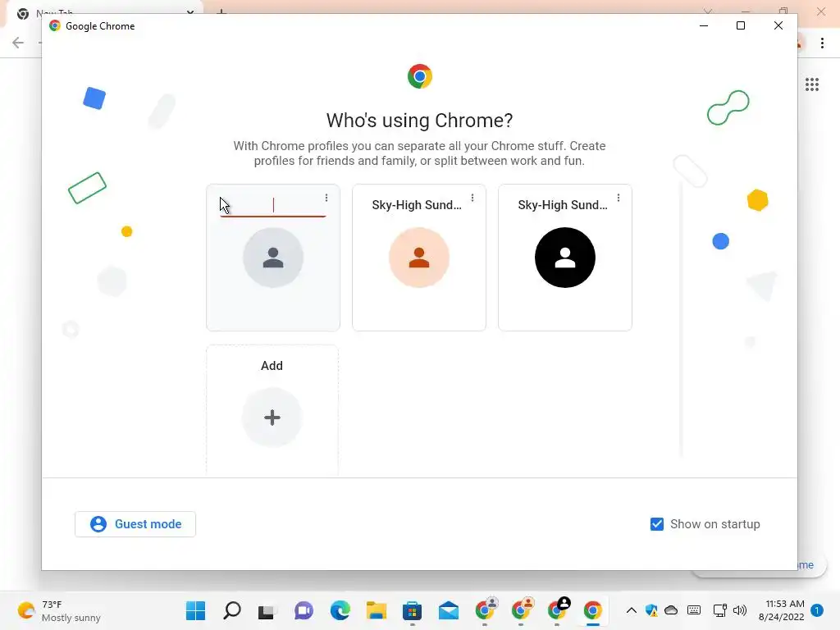Open more options on the black avatar profile

point(619,198)
